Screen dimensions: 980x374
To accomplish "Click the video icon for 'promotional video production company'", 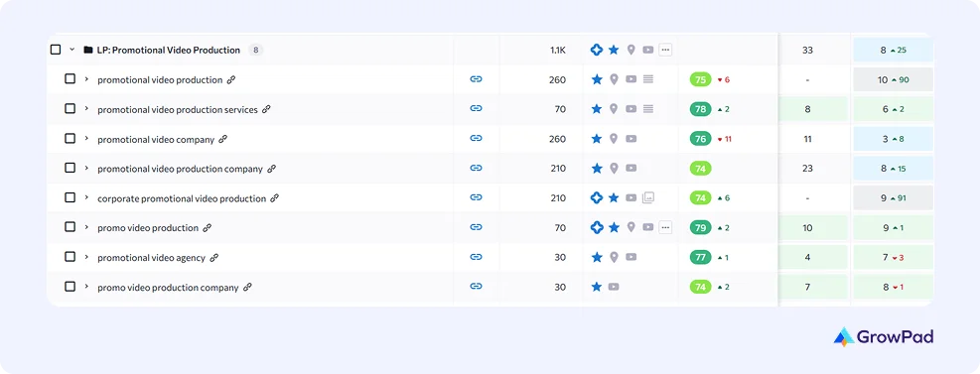I will click(x=631, y=168).
